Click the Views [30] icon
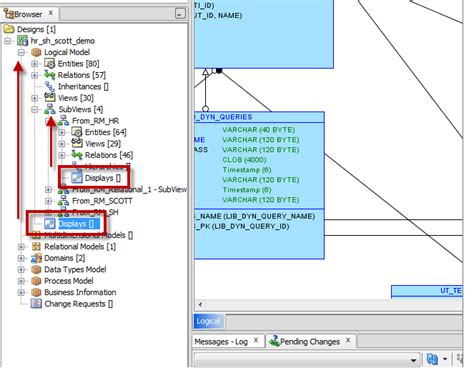 tap(50, 98)
